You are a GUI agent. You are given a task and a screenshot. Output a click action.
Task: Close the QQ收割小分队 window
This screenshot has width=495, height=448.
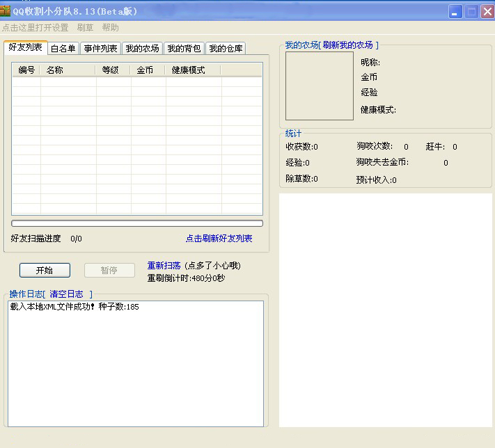487,12
